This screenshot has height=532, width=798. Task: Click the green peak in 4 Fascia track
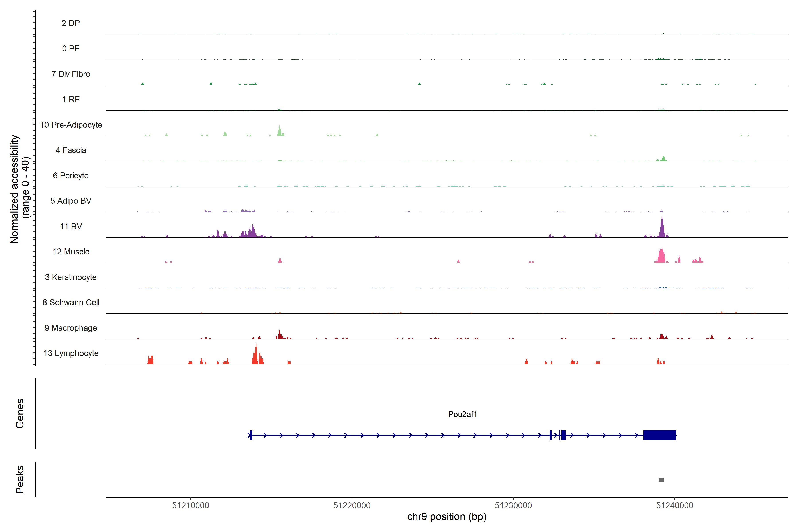click(x=664, y=159)
